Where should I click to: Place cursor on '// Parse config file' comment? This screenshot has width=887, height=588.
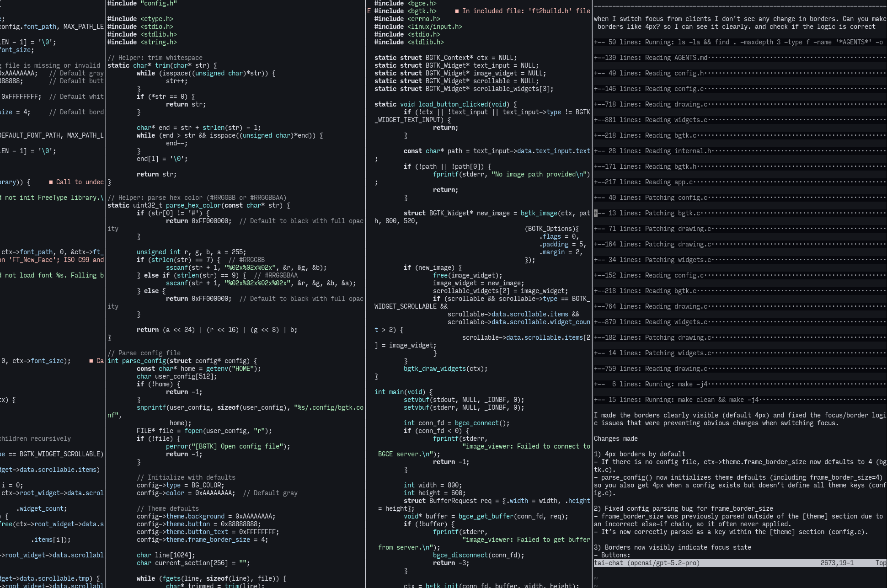(x=144, y=353)
